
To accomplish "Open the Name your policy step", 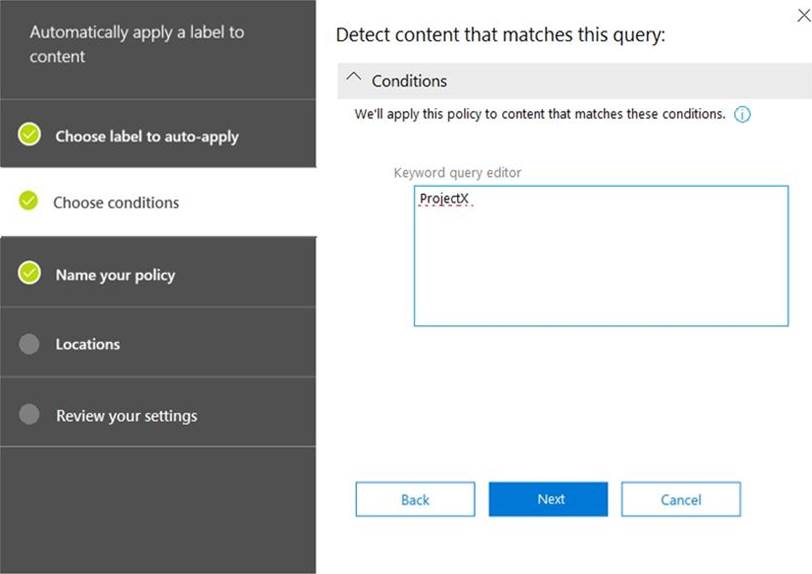I will pyautogui.click(x=115, y=275).
